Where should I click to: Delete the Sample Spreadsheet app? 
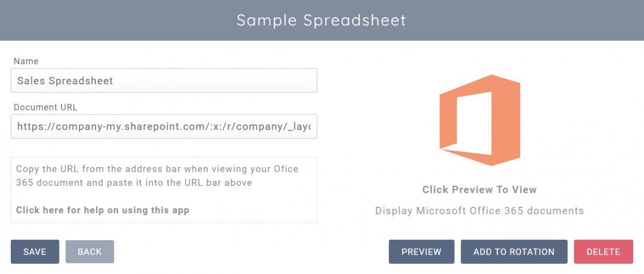click(x=603, y=251)
